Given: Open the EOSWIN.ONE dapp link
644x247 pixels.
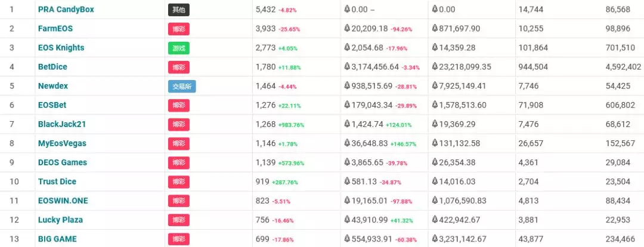Looking at the screenshot, I should coord(63,200).
